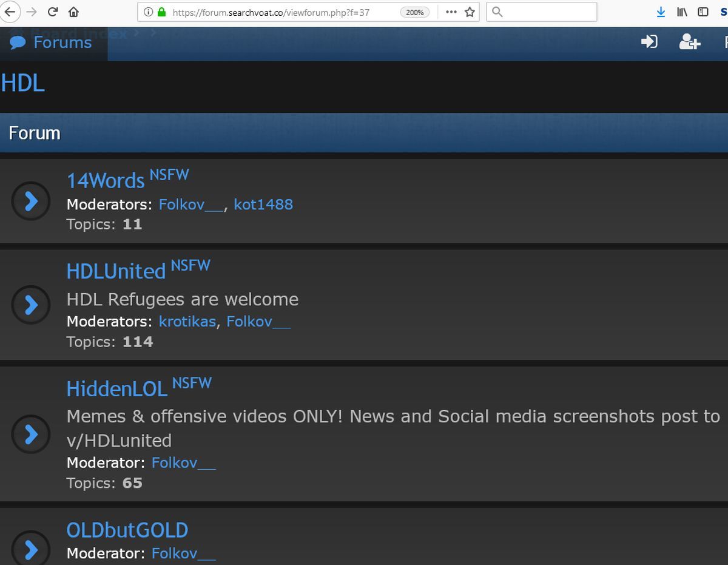View Folkov__ profile under 14Words
Viewport: 728px width, 565px height.
pos(191,204)
